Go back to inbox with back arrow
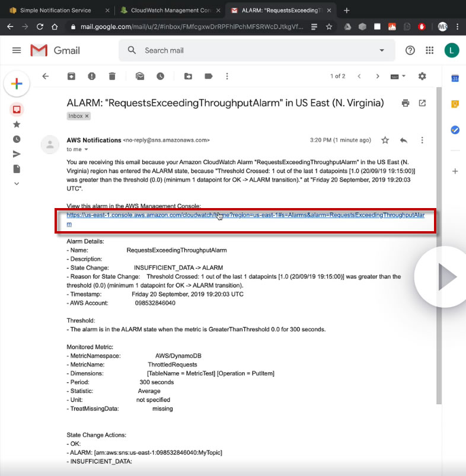This screenshot has width=466, height=476. pyautogui.click(x=46, y=76)
